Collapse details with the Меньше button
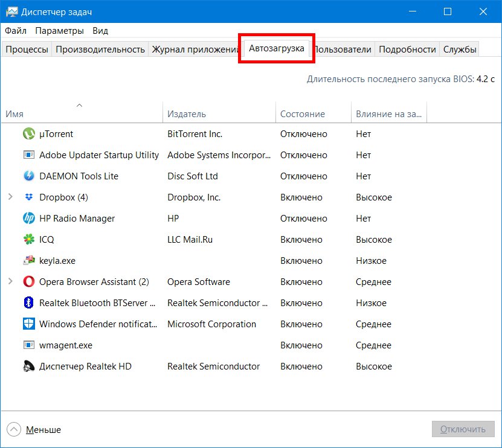 pyautogui.click(x=35, y=430)
